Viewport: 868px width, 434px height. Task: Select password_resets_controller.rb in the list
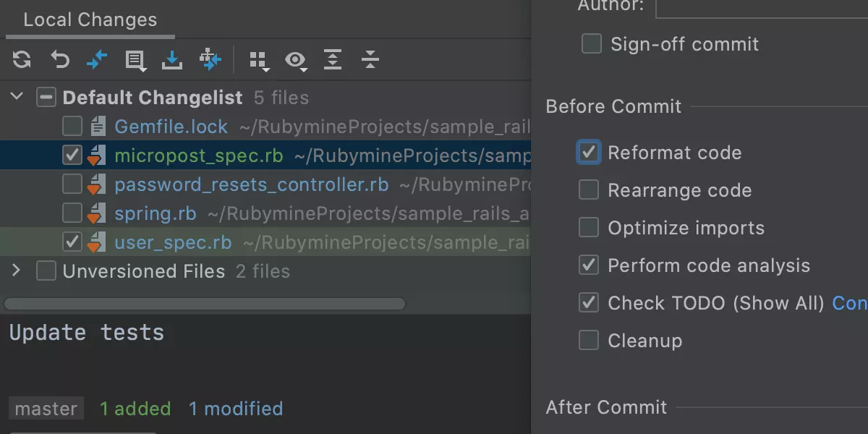tap(252, 184)
